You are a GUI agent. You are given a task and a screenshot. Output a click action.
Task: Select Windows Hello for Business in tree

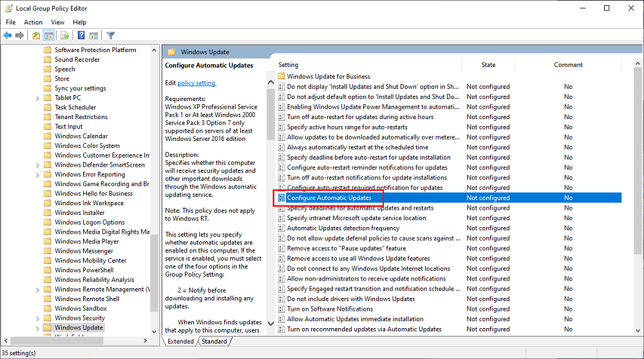pos(93,193)
